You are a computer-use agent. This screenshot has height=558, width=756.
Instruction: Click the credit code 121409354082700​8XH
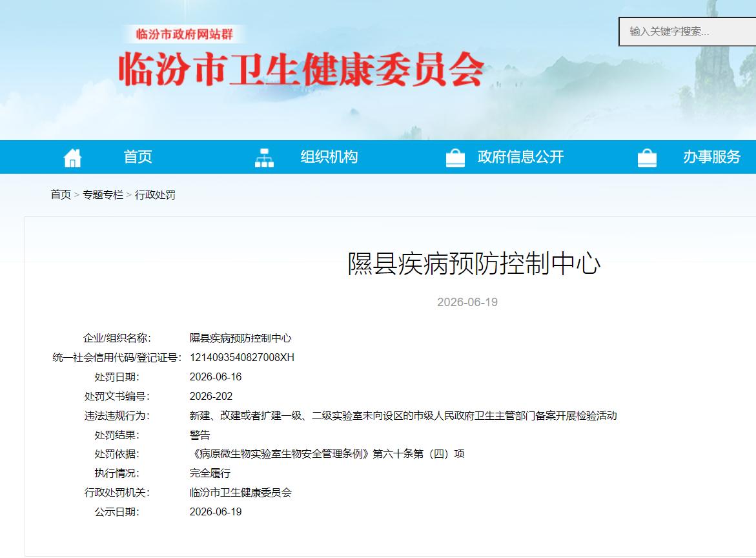pyautogui.click(x=242, y=357)
